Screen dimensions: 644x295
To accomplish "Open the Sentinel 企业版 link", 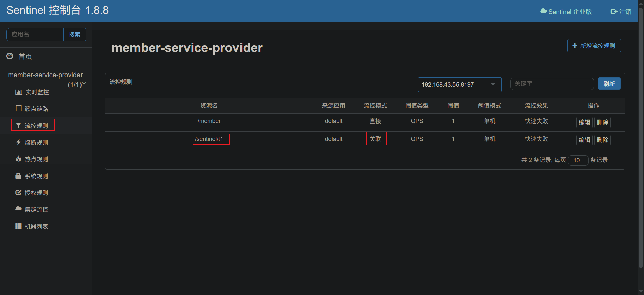I will point(566,12).
